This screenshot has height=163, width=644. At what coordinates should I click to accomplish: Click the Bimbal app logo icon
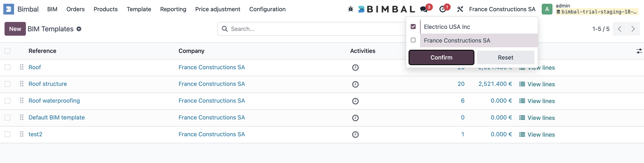(x=9, y=9)
